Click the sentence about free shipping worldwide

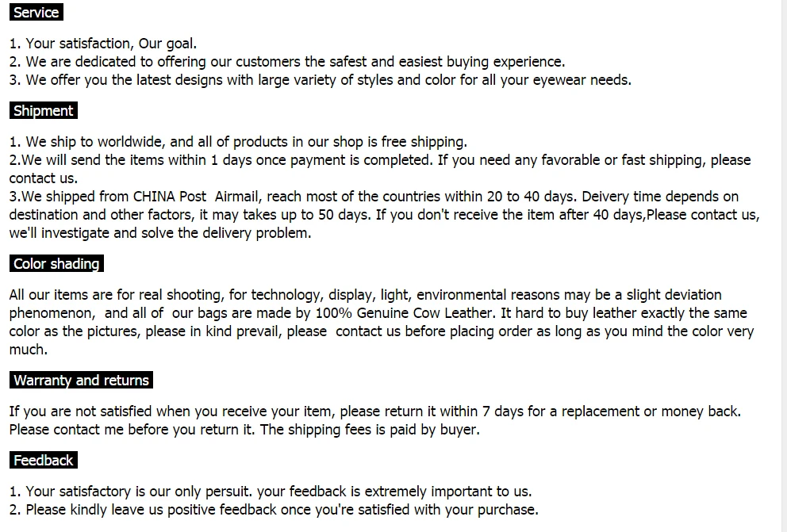pos(238,142)
